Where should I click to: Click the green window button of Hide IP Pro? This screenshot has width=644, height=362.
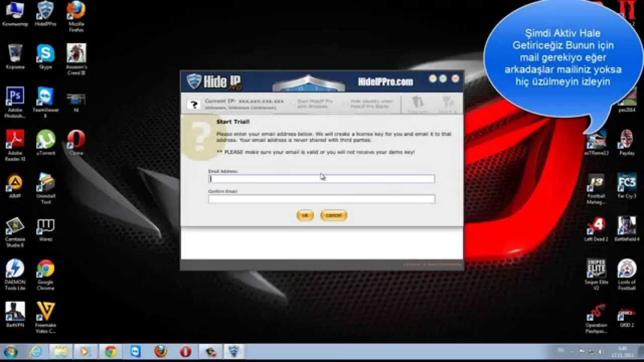(443, 78)
